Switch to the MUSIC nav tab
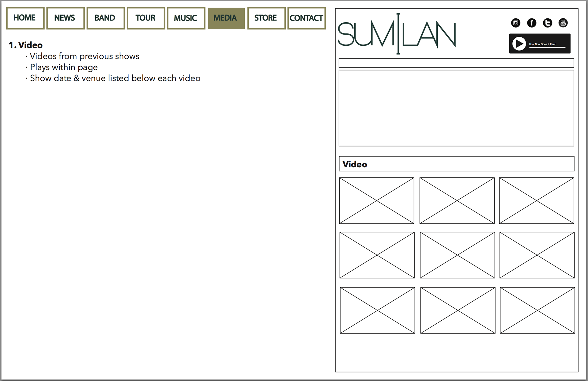This screenshot has height=381, width=588. click(186, 18)
